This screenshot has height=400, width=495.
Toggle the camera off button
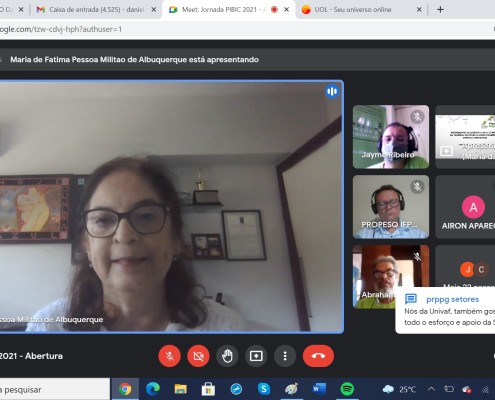[x=198, y=356]
